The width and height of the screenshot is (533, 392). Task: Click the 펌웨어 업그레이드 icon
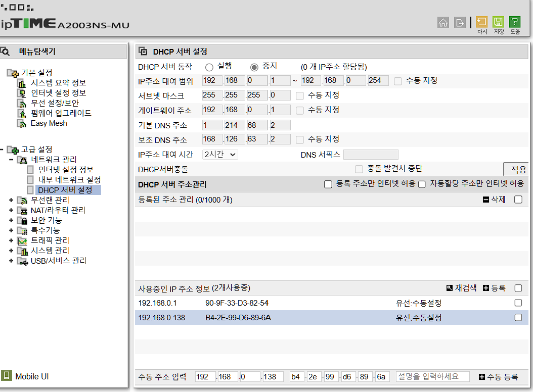[22, 114]
